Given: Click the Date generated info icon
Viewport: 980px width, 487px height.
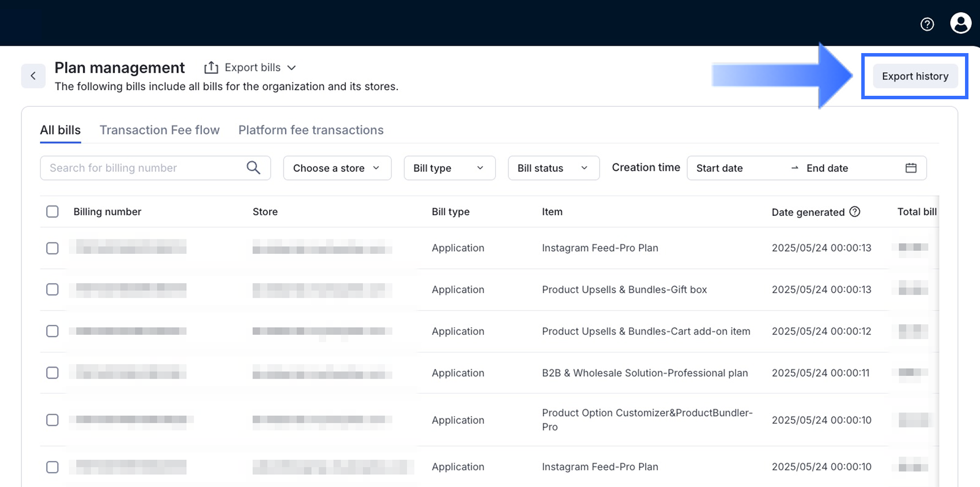Looking at the screenshot, I should pos(855,212).
